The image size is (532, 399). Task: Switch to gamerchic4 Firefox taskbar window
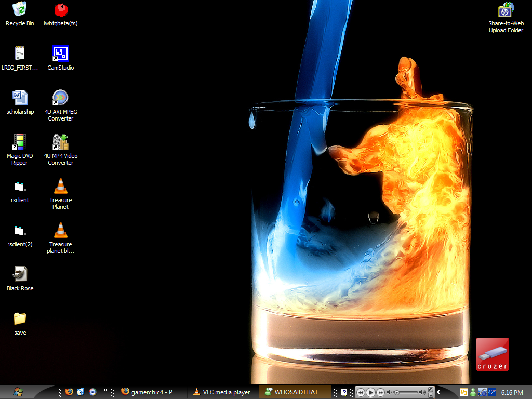pos(150,392)
